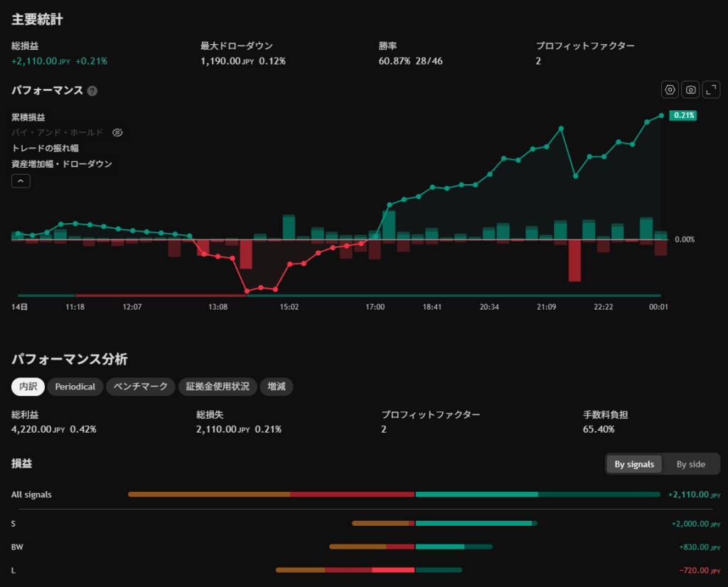Click 勝率 value 60.87% 28/46
Image resolution: width=728 pixels, height=587 pixels.
(410, 61)
